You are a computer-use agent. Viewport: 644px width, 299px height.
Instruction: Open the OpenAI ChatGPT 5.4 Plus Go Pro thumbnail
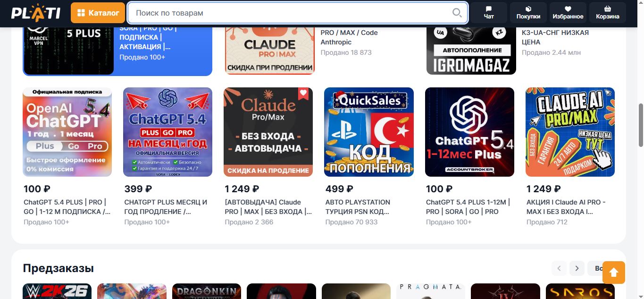coord(67,132)
